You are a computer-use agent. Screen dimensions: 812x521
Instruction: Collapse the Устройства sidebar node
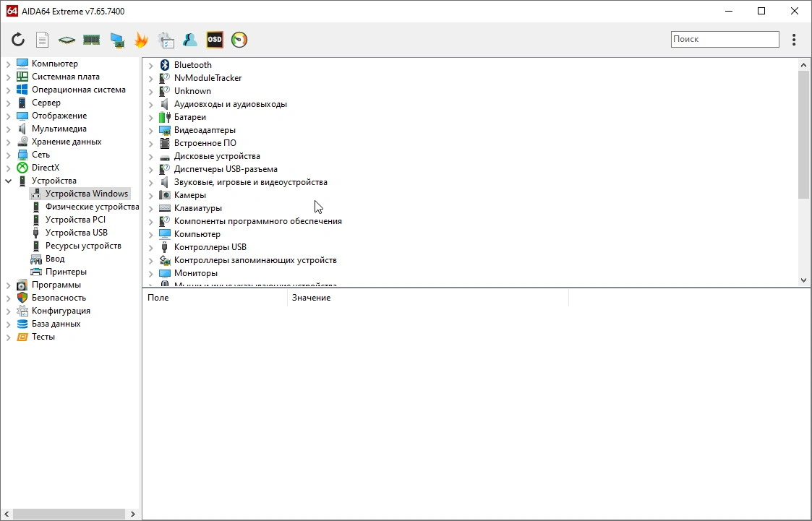click(x=8, y=181)
